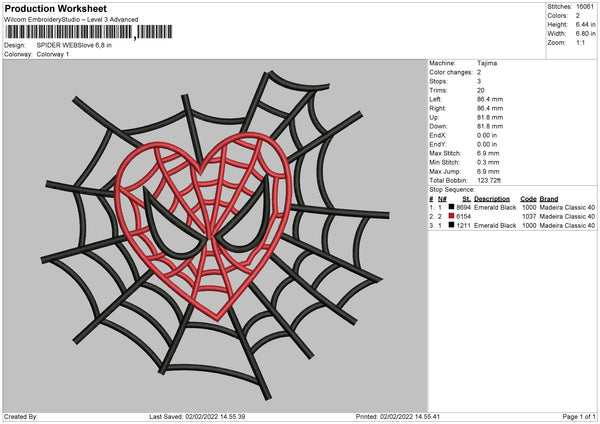
Task: Click the 'Down:' label
Action: point(438,126)
